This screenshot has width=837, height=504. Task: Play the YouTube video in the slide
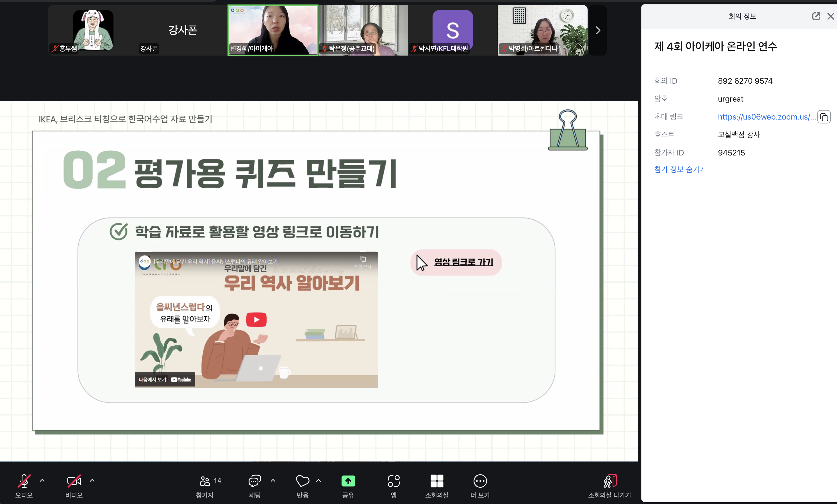tap(256, 319)
